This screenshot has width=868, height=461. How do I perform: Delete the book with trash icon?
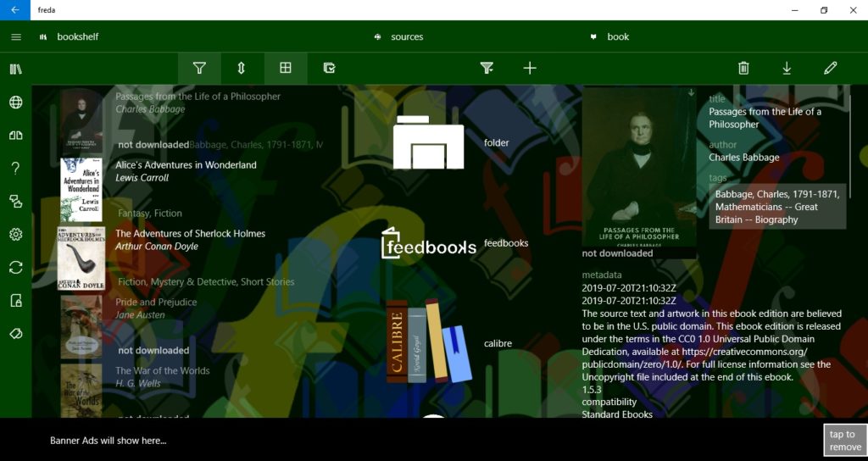743,68
